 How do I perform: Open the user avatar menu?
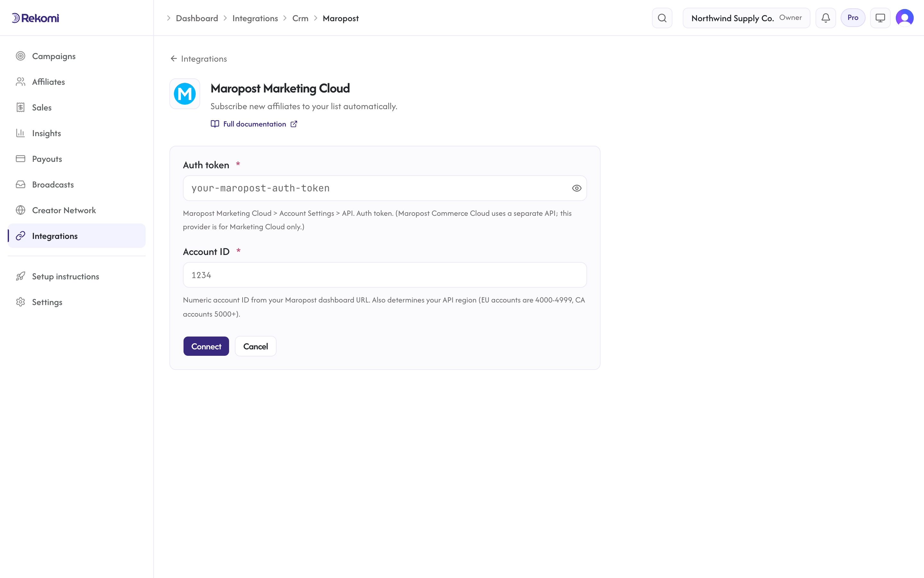(x=904, y=18)
